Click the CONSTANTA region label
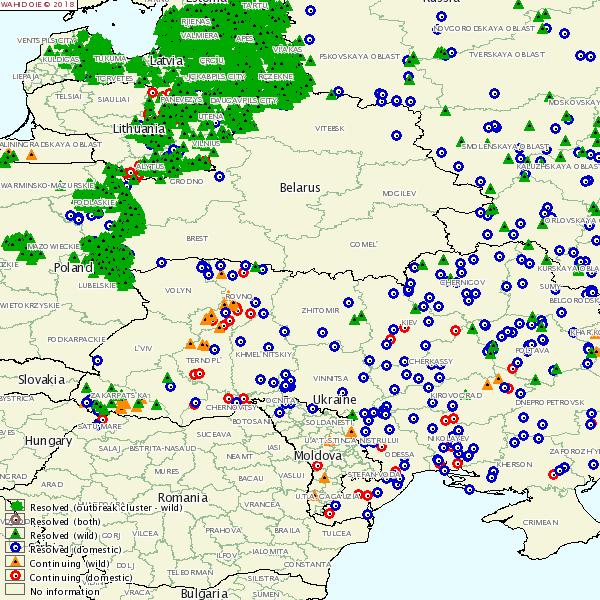Image resolution: width=600 pixels, height=600 pixels. (307, 565)
